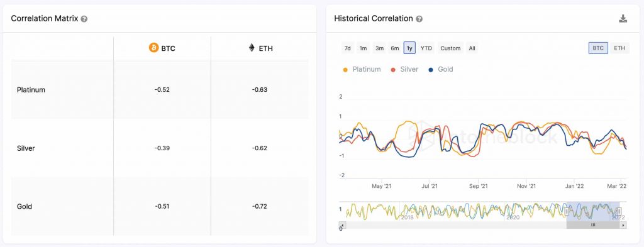
Task: Click the left arrow of the navigator scrollbar
Action: [342, 225]
